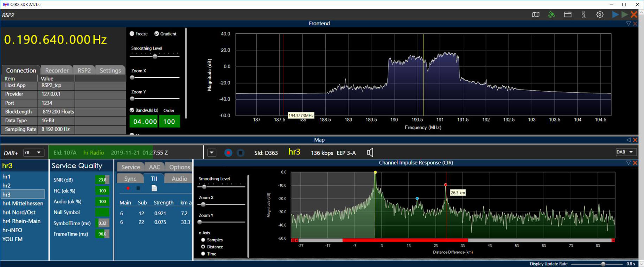Viewport: 644px width, 267px height.
Task: Start TII recording with red dot
Action: (x=128, y=188)
